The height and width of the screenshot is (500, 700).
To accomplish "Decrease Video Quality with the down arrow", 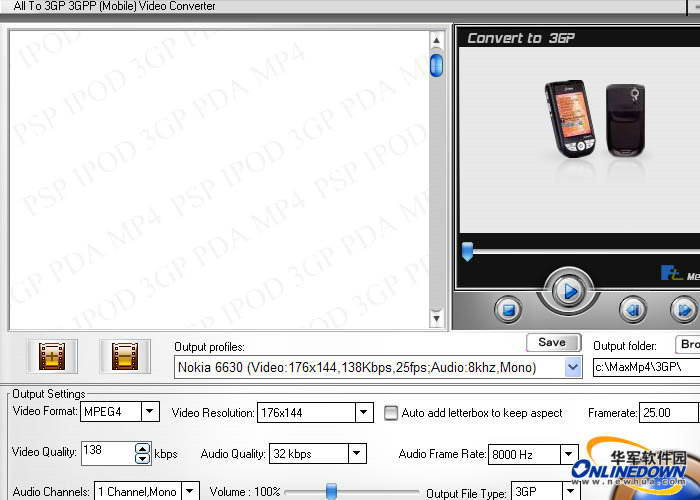I will pyautogui.click(x=142, y=458).
